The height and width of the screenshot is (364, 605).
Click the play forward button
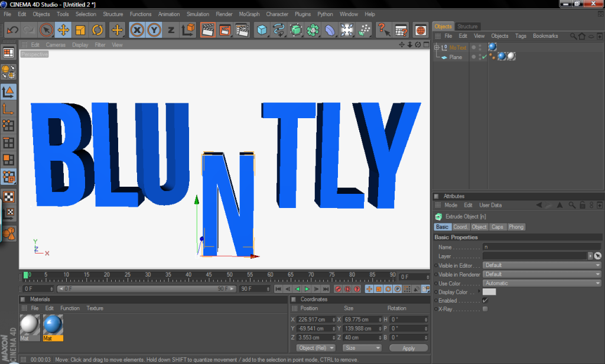[307, 289]
